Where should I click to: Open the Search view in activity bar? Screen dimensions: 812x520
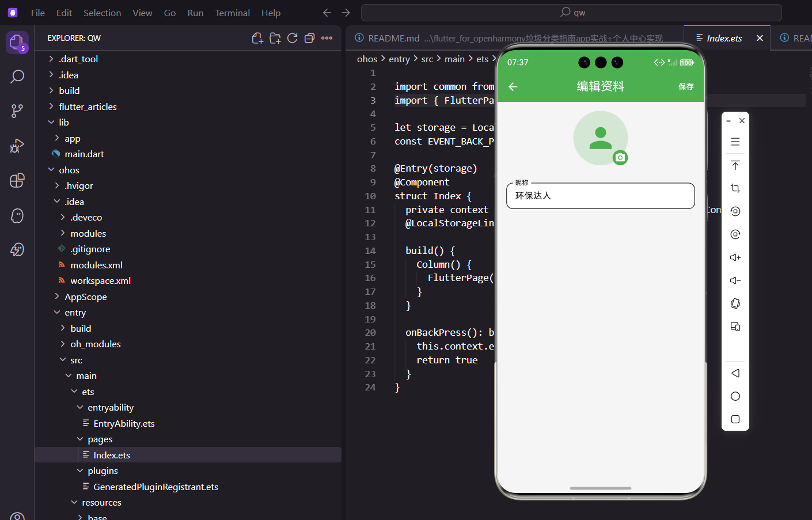pyautogui.click(x=17, y=76)
